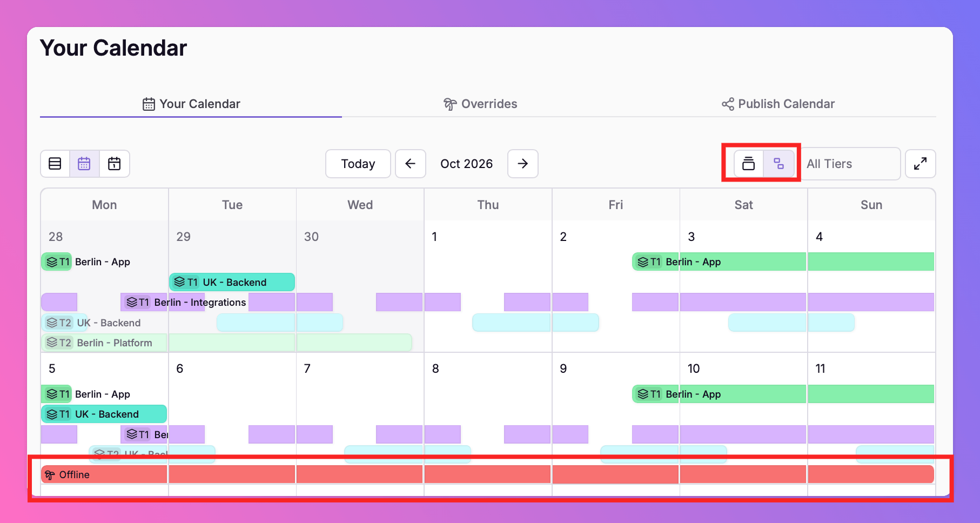Open T1 Berlin - App shift starting Friday 2

(x=783, y=261)
